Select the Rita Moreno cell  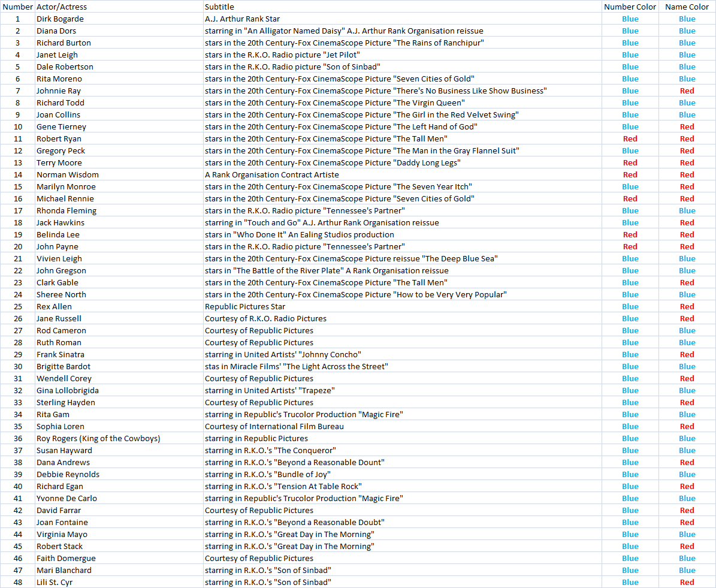(x=119, y=79)
